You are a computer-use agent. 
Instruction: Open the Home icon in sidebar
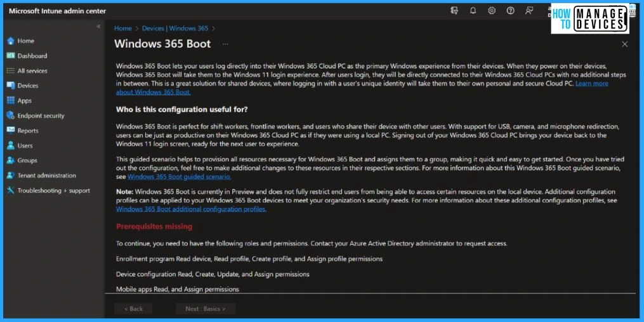(11, 41)
